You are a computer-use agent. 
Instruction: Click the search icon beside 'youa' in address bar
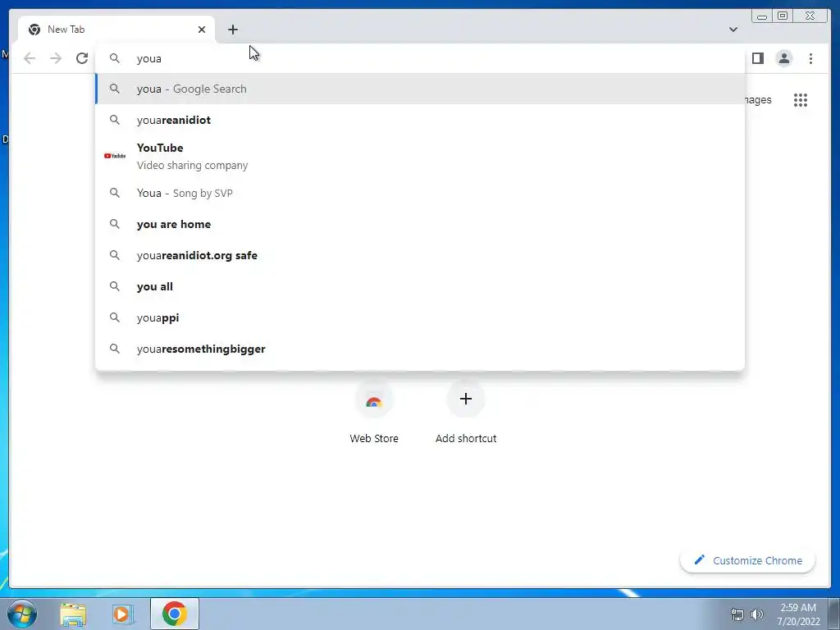[115, 58]
